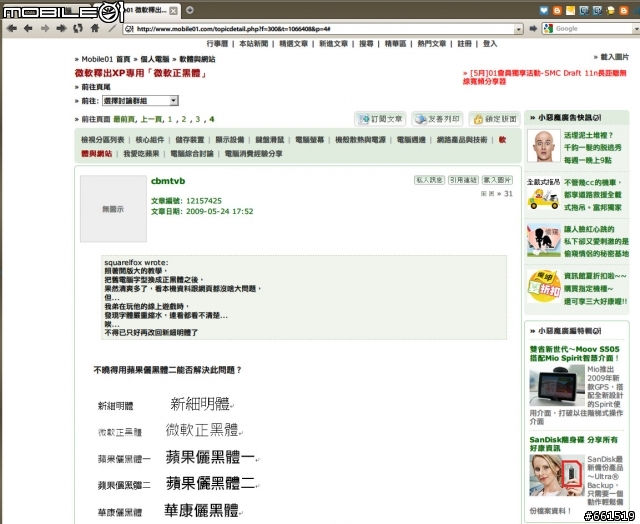Open the 核心組件 forum category
Screen dimensions: 640x524
click(150, 140)
